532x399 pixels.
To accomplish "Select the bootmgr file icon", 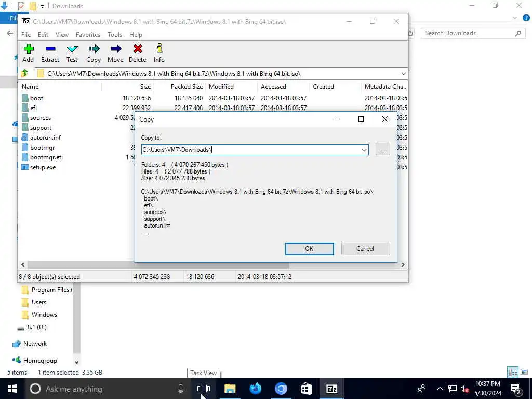I will (25, 147).
